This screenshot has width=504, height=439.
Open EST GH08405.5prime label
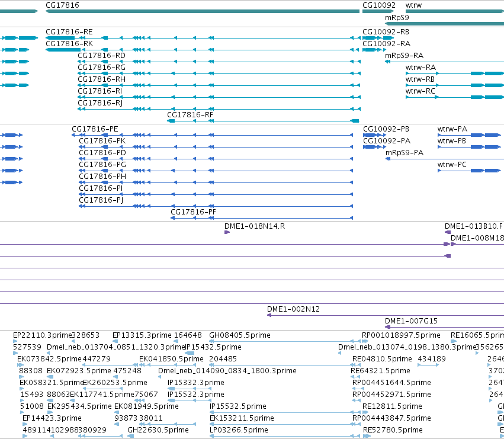[240, 335]
